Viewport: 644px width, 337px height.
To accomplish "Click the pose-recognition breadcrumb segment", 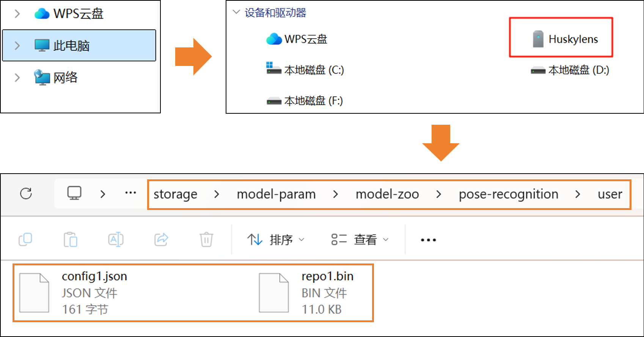I will (508, 194).
